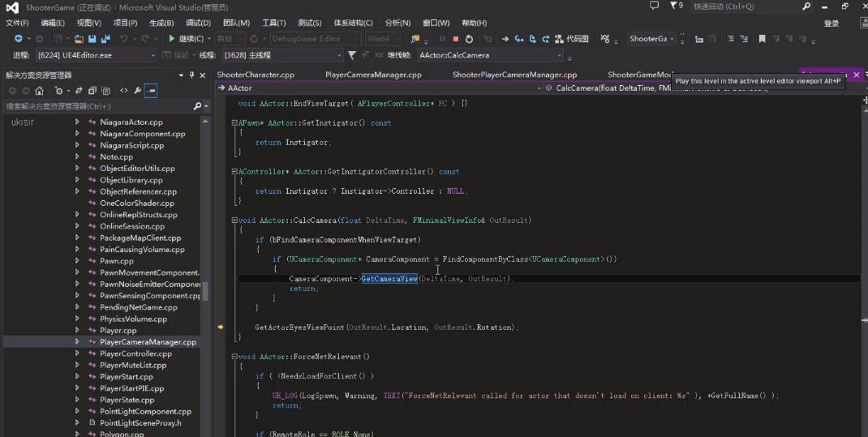Toggle Preview Selected Items icon
868x437 pixels.
pos(151,90)
